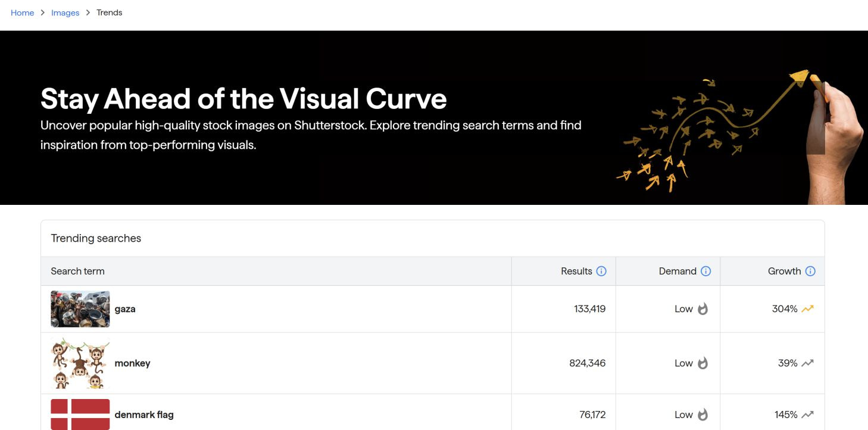
Task: Open the Images breadcrumb link
Action: [65, 13]
